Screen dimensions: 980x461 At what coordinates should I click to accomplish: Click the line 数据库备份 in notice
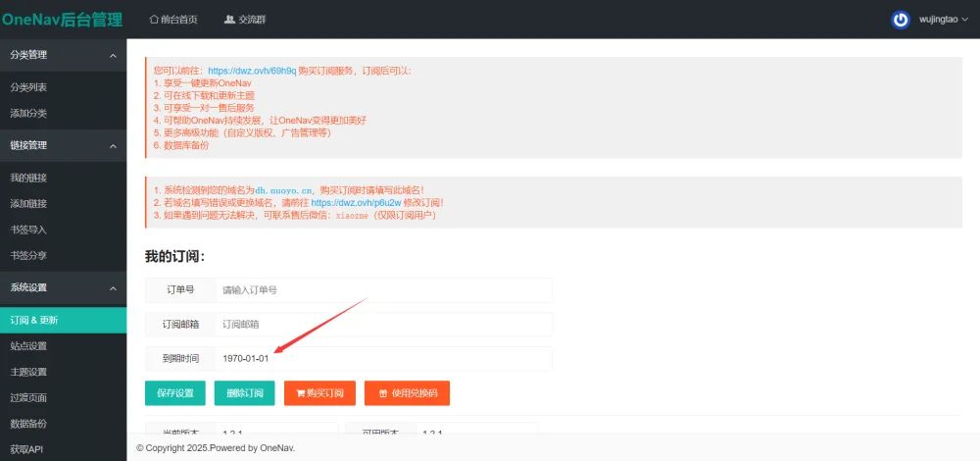coord(181,146)
